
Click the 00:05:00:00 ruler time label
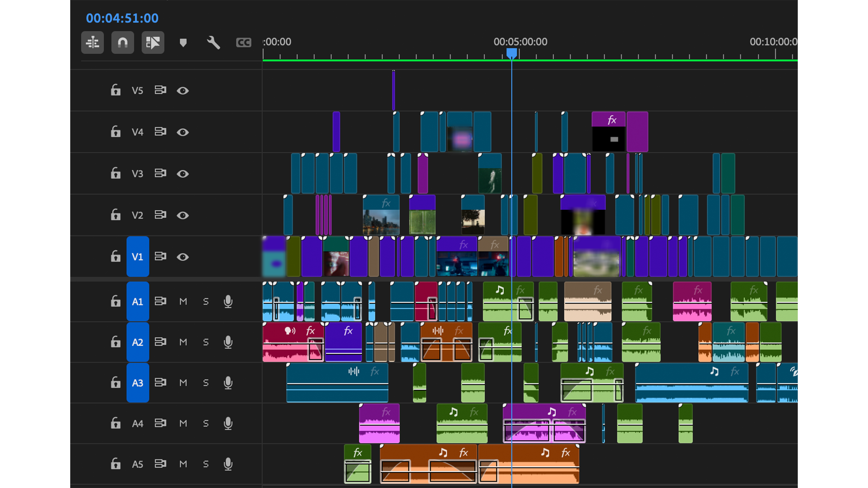(520, 42)
